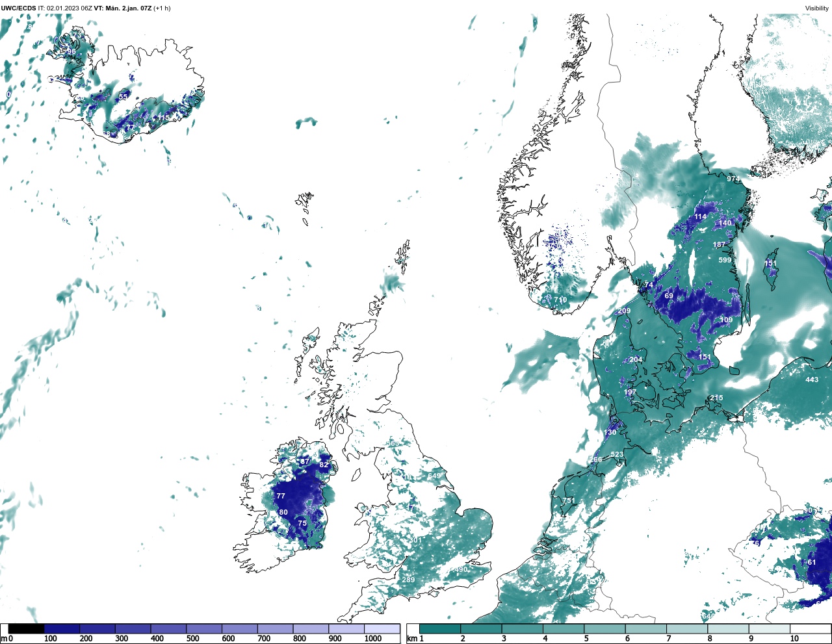Viewport: 832px width, 644px height.
Task: Click the 700–800 m legend color segment
Action: pyautogui.click(x=275, y=628)
